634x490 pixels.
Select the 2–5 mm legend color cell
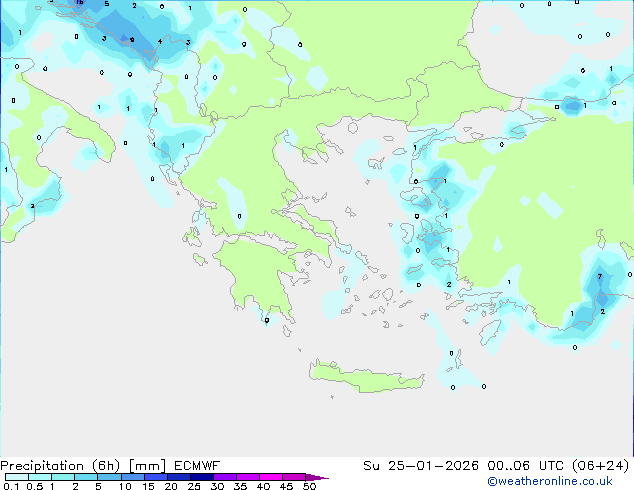point(86,477)
